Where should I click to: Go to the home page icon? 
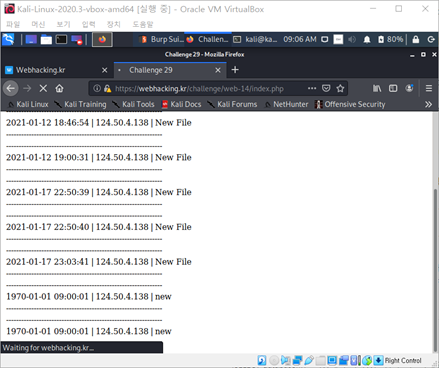(59, 88)
